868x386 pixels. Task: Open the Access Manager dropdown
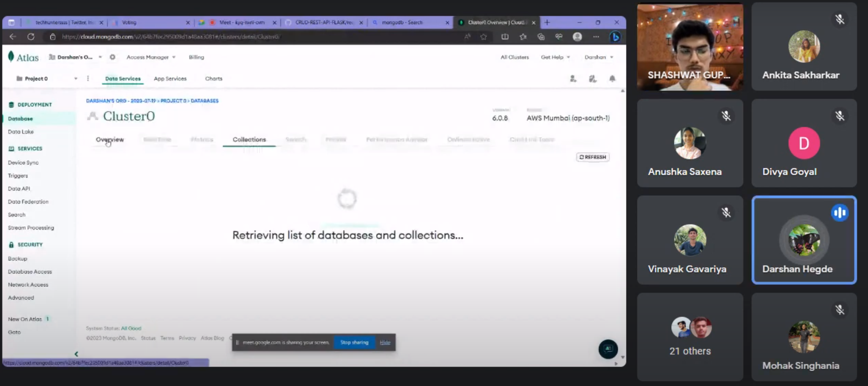(x=151, y=57)
